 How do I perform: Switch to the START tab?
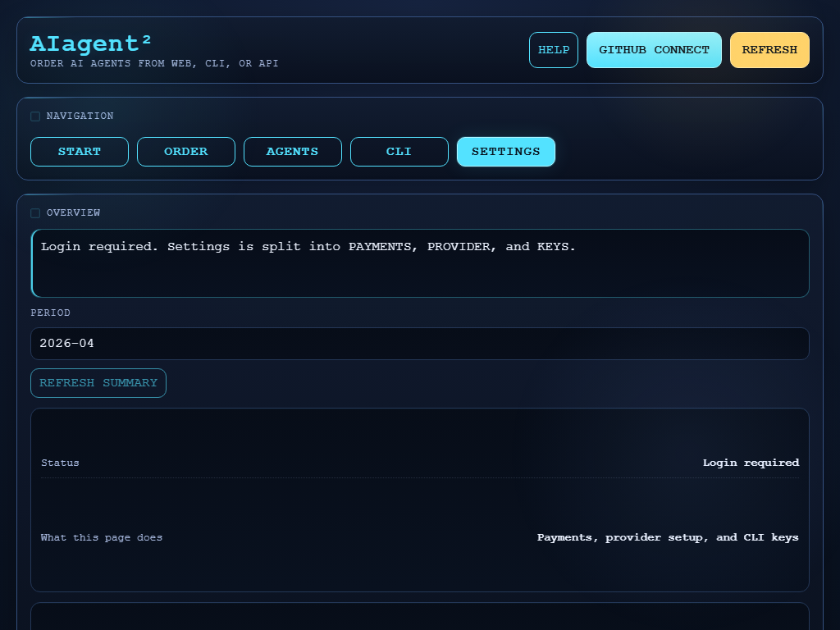tap(79, 151)
